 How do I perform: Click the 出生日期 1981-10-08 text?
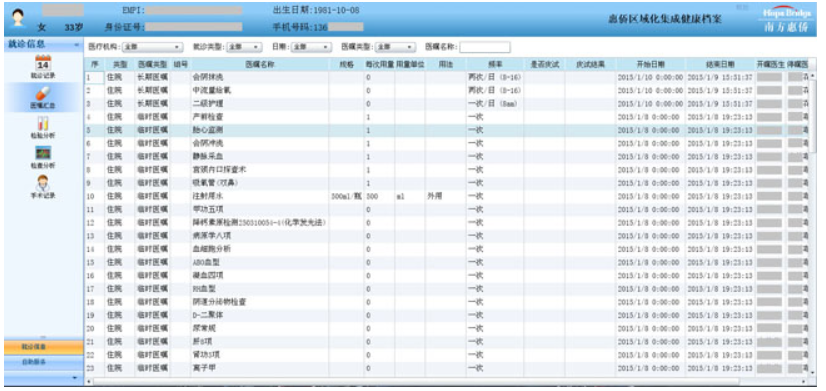(x=316, y=10)
